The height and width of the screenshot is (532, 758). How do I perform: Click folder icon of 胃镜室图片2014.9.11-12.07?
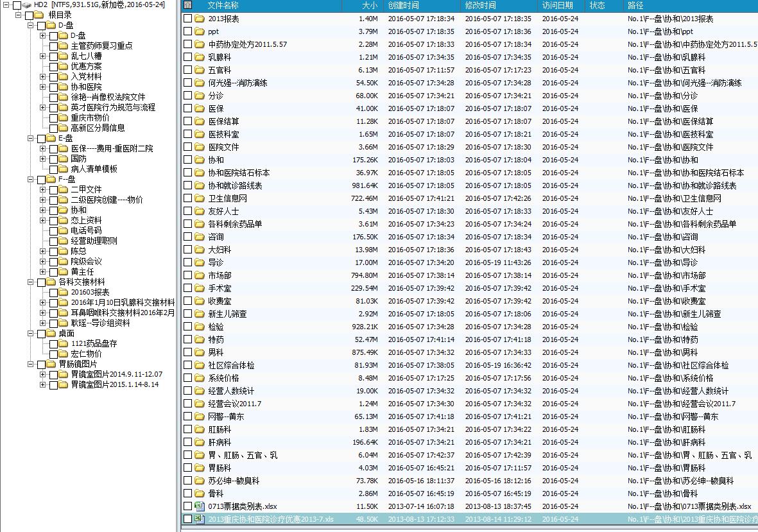[63, 374]
